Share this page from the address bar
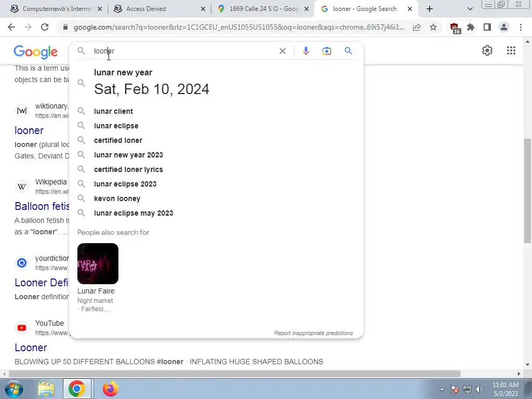 click(417, 27)
